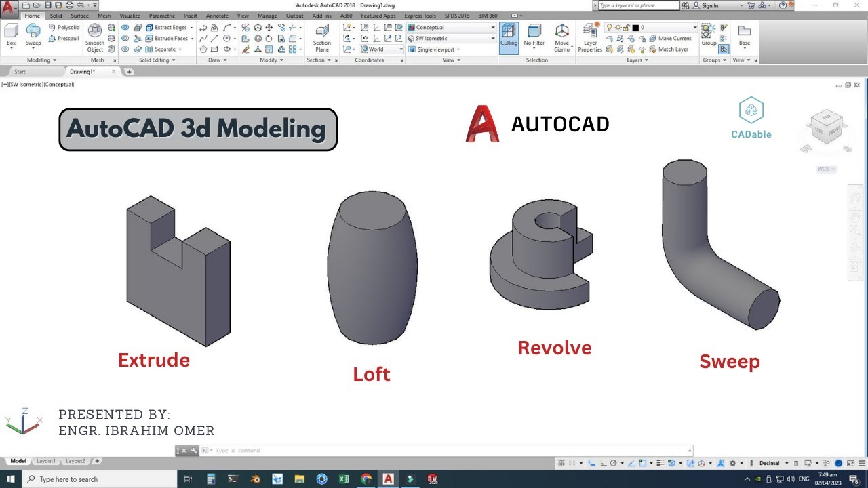Open the SW Isometric view dropdown
This screenshot has width=868, height=488.
pyautogui.click(x=452, y=39)
